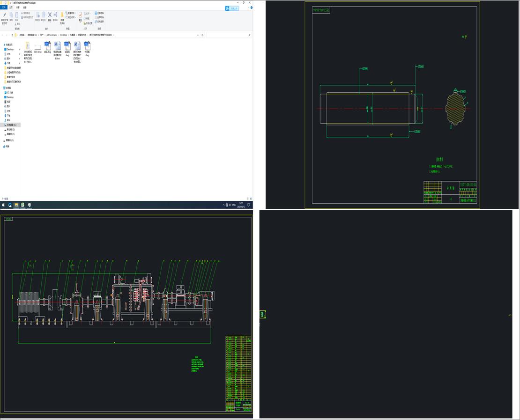Click the ribbon Edit (编辑) command
The image size is (520, 420).
[88, 19]
